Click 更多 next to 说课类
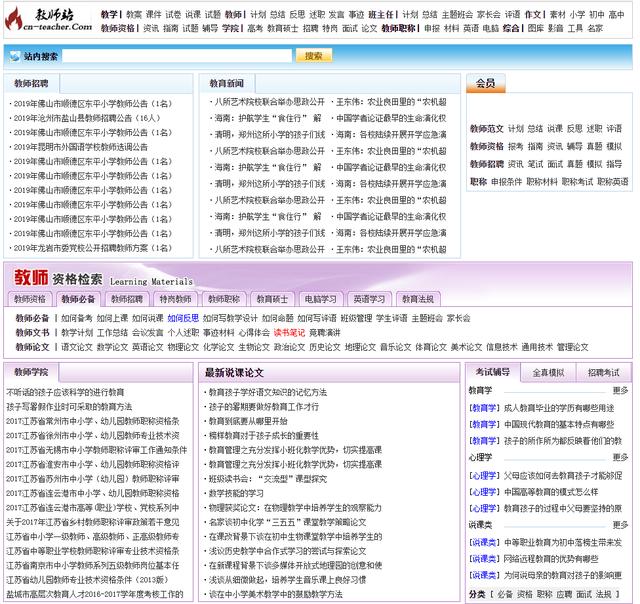This screenshot has height=604, width=640. 620,524
